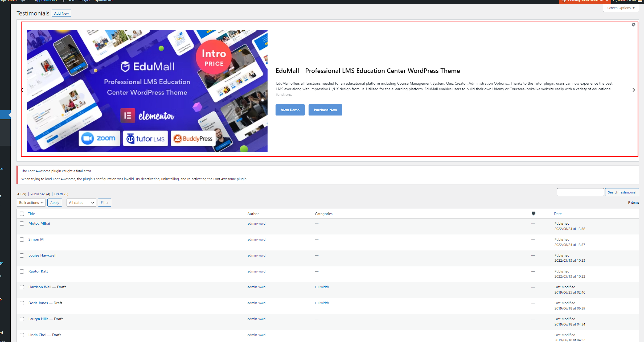
Task: Open the Louise Hawxwell testimonial
Action: [x=42, y=255]
